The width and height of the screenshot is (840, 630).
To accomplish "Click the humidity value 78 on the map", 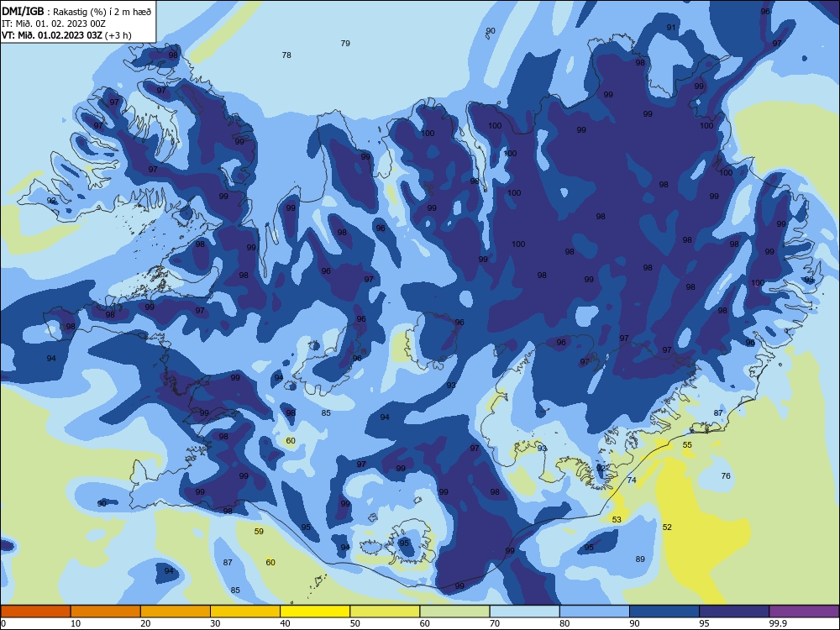I will 286,55.
